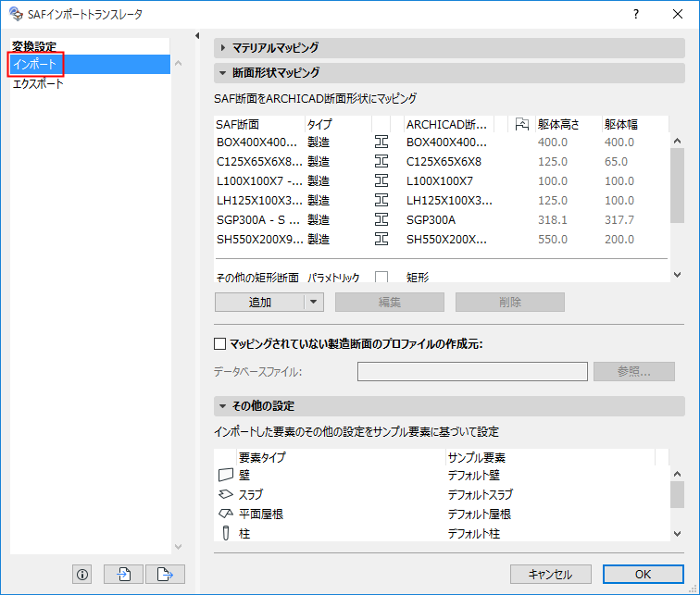Select the L100X100X7 SAF profile row

point(442,181)
